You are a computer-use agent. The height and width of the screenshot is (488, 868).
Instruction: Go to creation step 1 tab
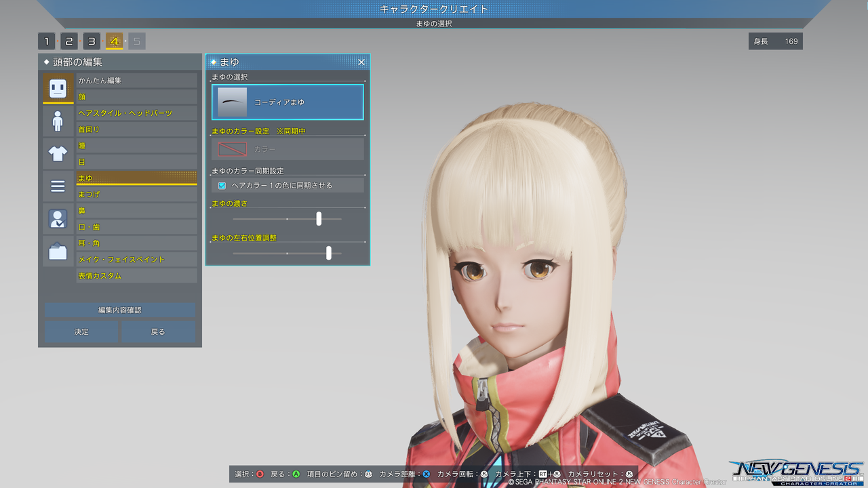pyautogui.click(x=46, y=41)
